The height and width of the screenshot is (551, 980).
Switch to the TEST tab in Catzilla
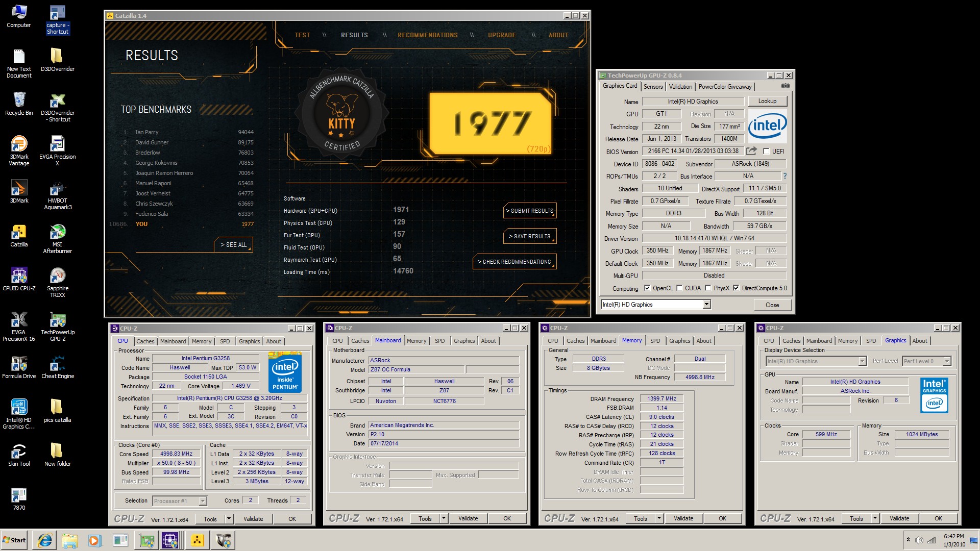[302, 35]
